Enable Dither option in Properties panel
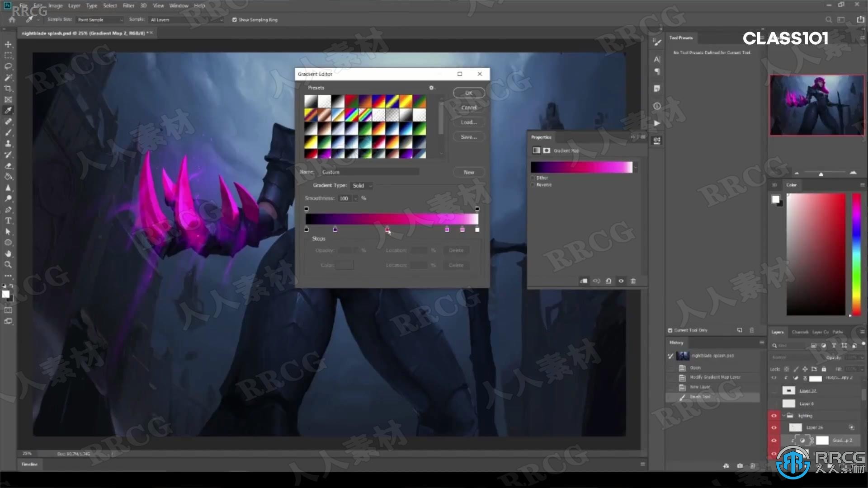Viewport: 868px width, 488px height. tap(533, 178)
